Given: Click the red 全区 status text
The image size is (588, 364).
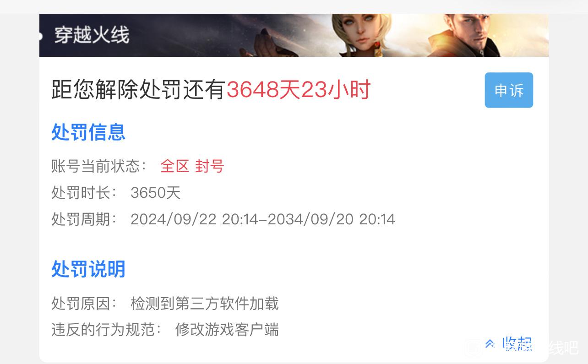Looking at the screenshot, I should (x=174, y=166).
